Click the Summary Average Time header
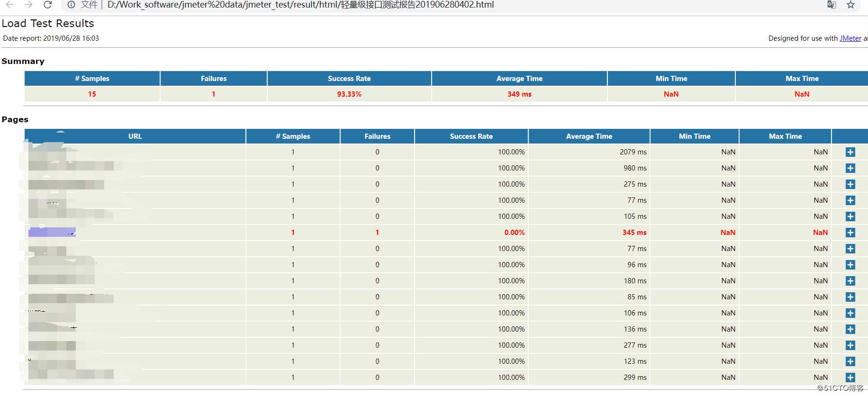 click(519, 79)
